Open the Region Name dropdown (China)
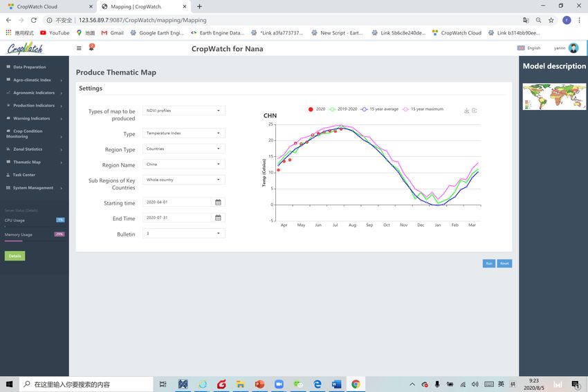The width and height of the screenshot is (588, 392). [184, 164]
